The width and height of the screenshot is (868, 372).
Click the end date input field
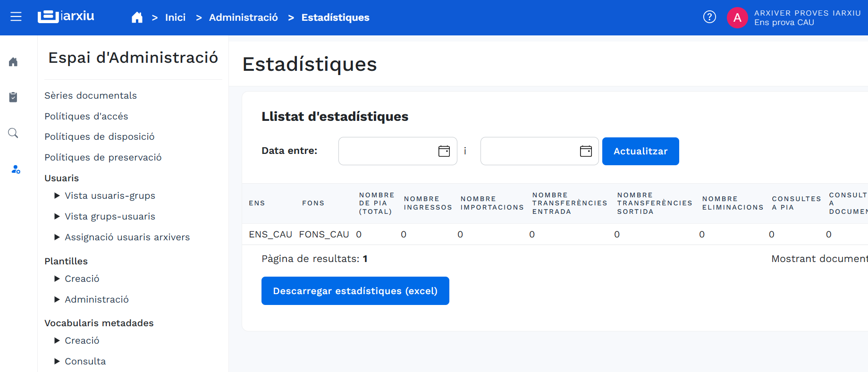tap(539, 151)
